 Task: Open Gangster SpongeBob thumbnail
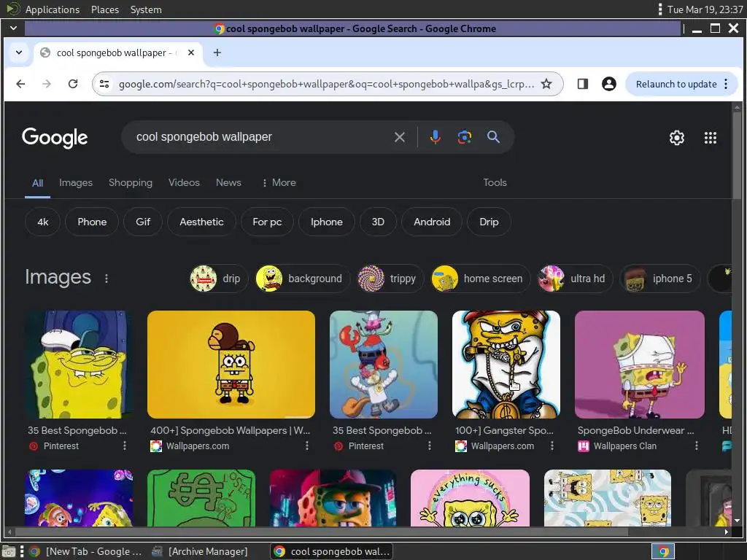(x=506, y=365)
